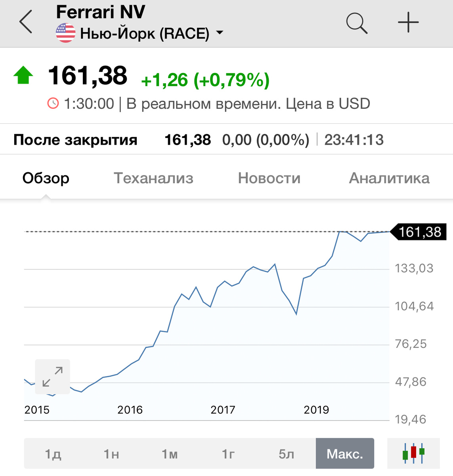The height and width of the screenshot is (476, 453).
Task: Tap the 19,46 axis label
Action: [411, 419]
